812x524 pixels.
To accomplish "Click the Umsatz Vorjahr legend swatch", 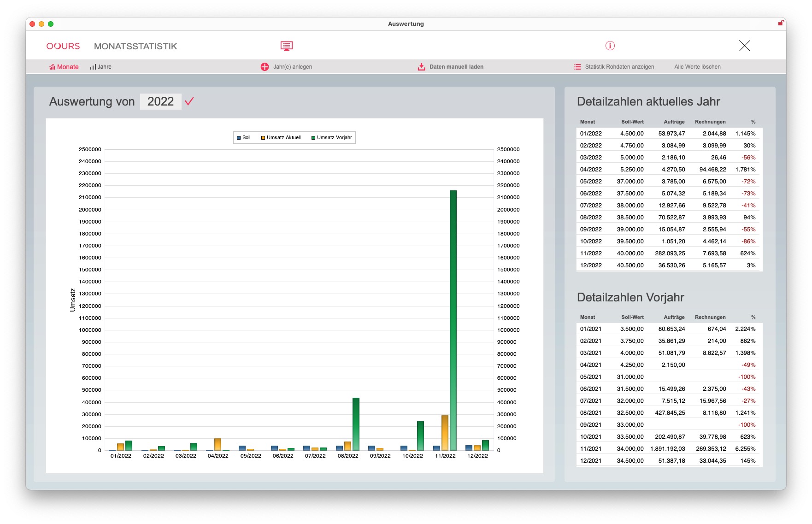I will (313, 138).
